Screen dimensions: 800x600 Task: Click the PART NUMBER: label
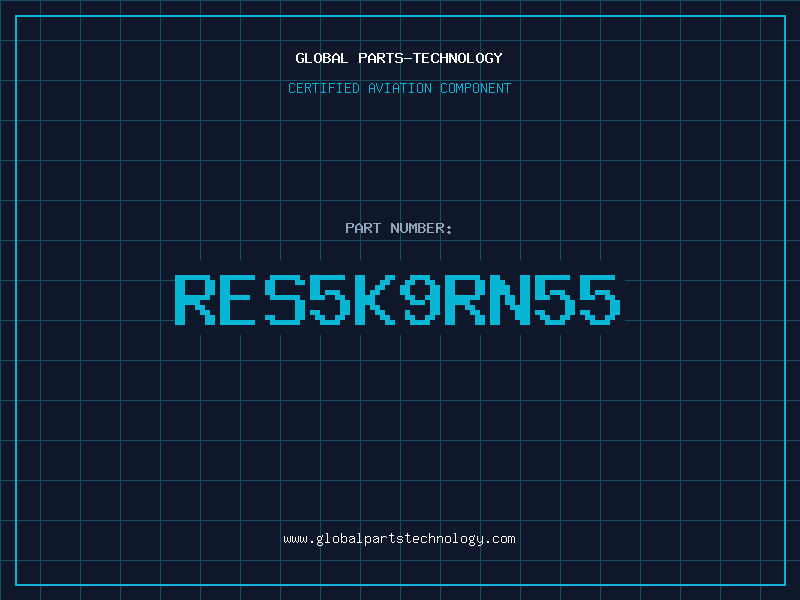click(399, 228)
